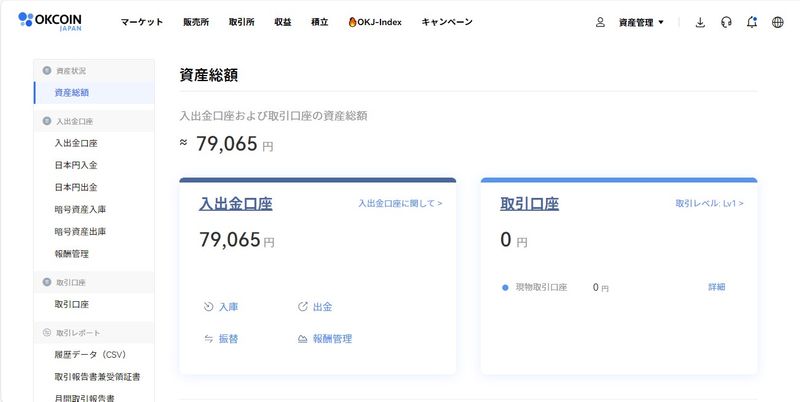Open notifications bell icon
The image size is (800, 402).
coord(752,22)
